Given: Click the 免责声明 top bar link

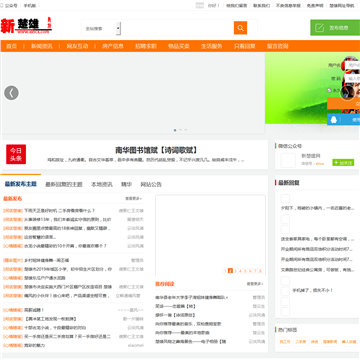Looking at the screenshot, I should (x=315, y=6).
